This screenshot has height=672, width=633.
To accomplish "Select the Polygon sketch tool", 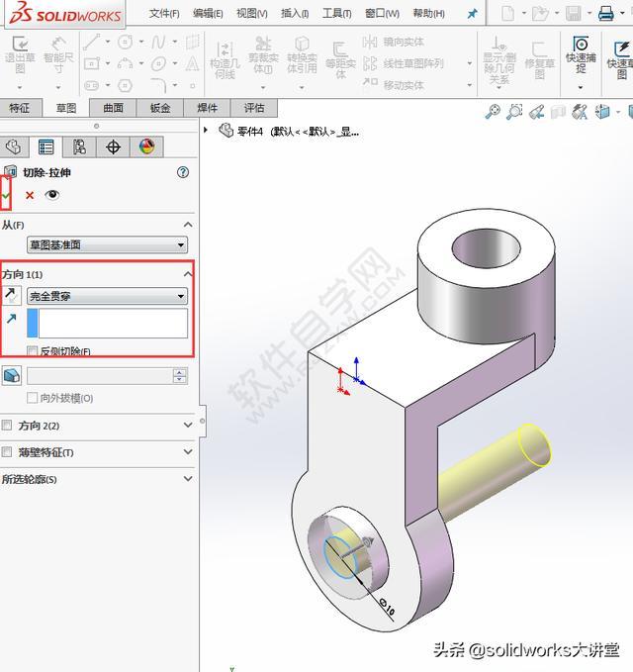I will coord(125,85).
